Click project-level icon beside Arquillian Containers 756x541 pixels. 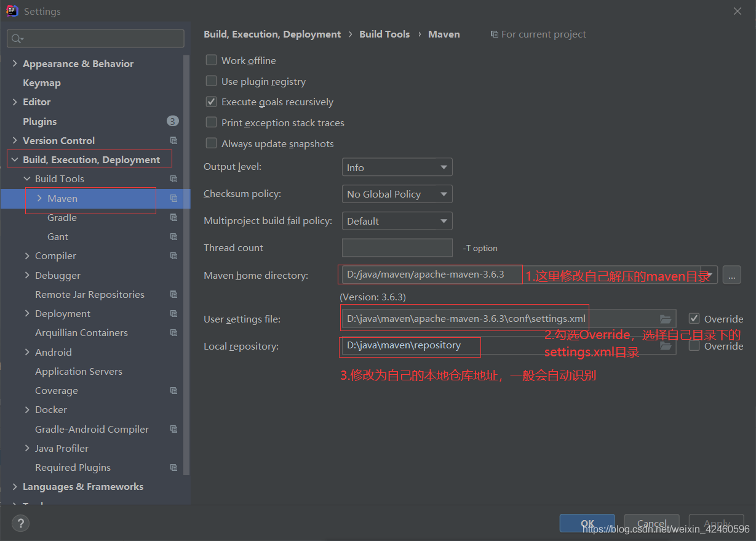[173, 332]
